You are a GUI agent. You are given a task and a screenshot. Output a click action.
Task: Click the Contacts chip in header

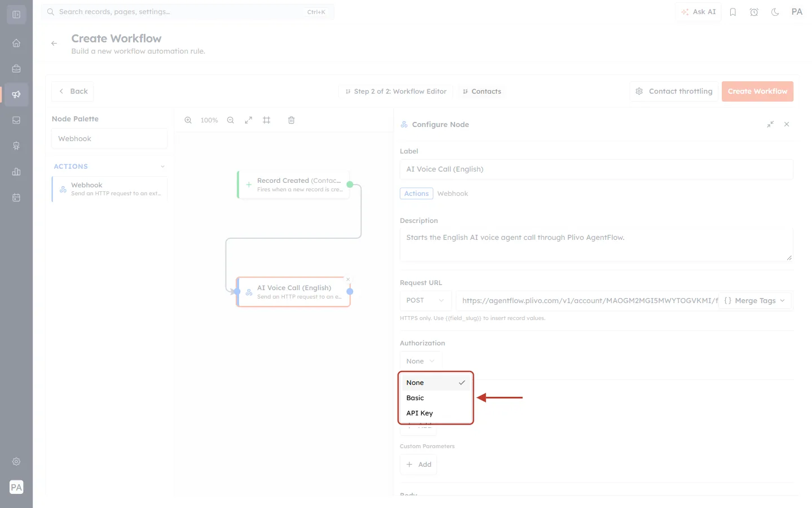pyautogui.click(x=482, y=91)
